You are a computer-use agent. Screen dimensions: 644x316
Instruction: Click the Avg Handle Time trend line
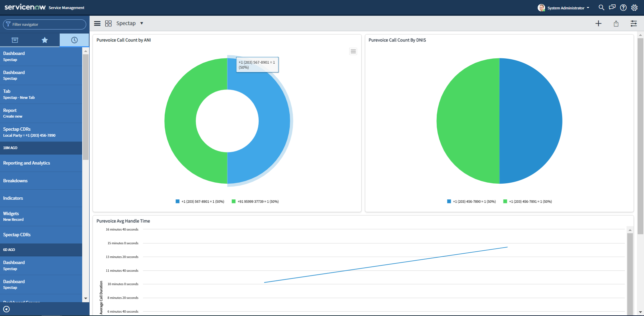(386, 265)
